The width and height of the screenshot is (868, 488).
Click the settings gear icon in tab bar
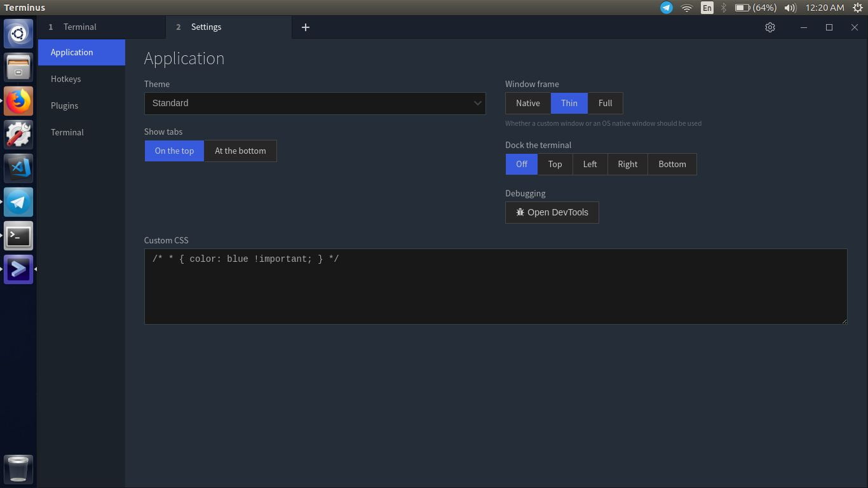[x=770, y=27]
